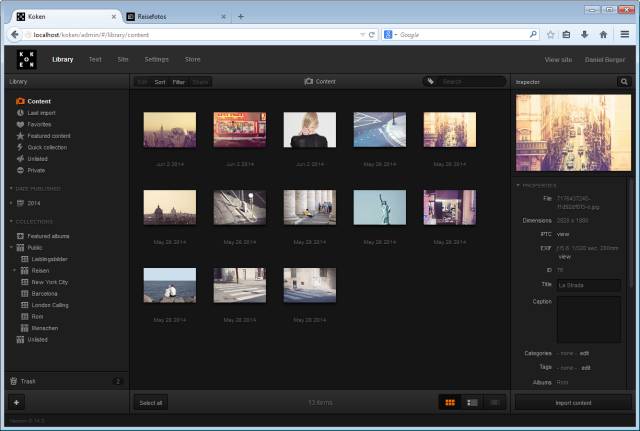Switch to the Reisefotos browser tab

tap(176, 17)
